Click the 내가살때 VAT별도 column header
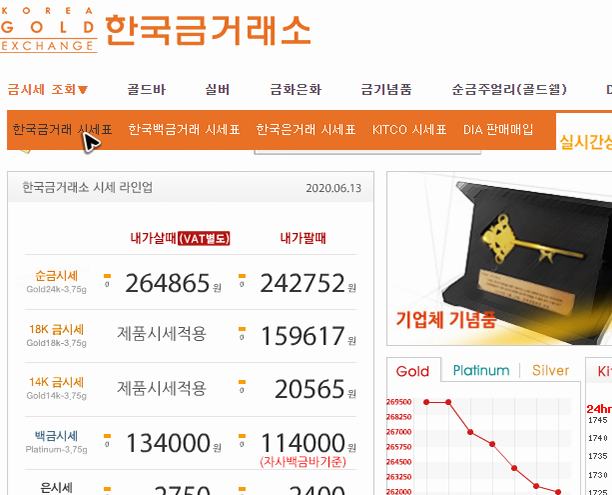The height and width of the screenshot is (495, 612). tap(180, 238)
